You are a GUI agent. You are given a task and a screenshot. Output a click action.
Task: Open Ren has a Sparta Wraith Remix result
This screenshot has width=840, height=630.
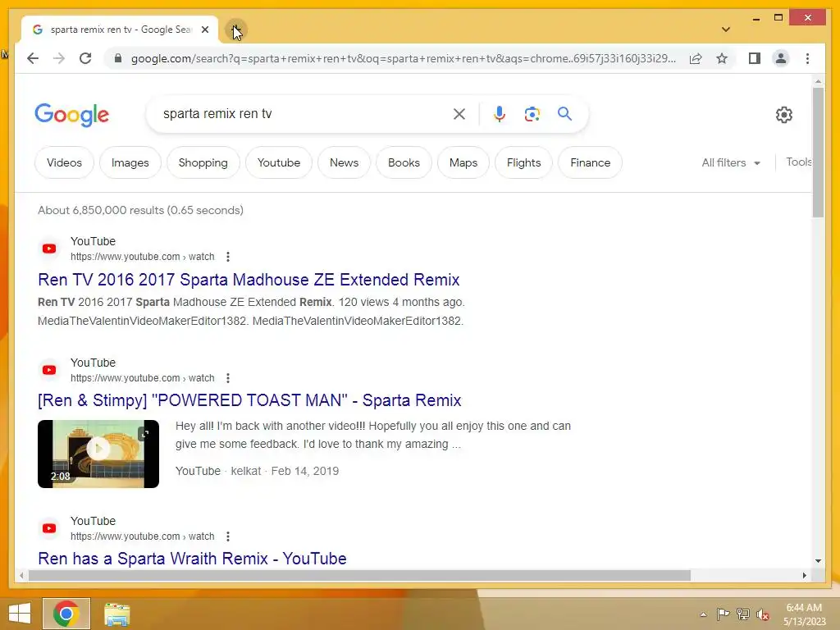[192, 559]
